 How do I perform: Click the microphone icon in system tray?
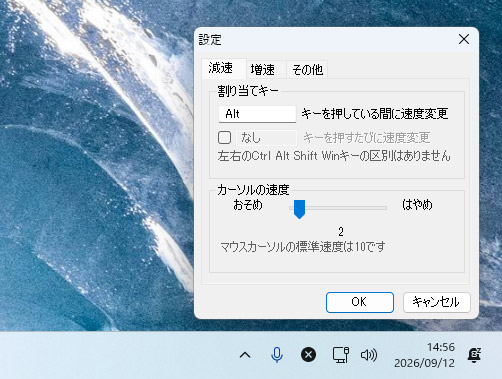[x=277, y=355]
